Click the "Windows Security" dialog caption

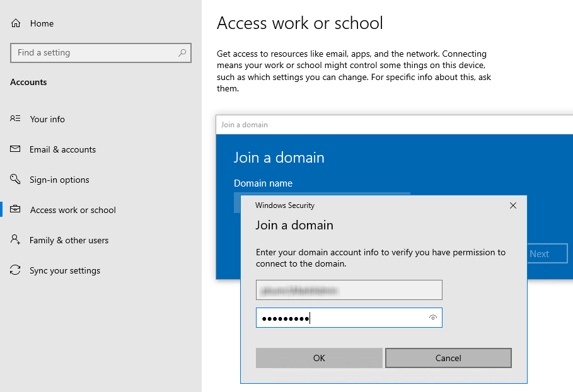[285, 205]
